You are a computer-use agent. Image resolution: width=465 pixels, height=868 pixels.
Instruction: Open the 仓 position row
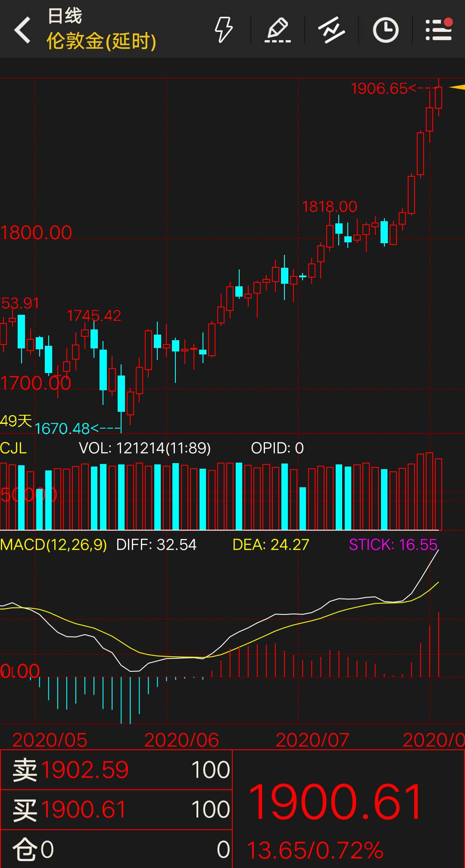click(116, 849)
